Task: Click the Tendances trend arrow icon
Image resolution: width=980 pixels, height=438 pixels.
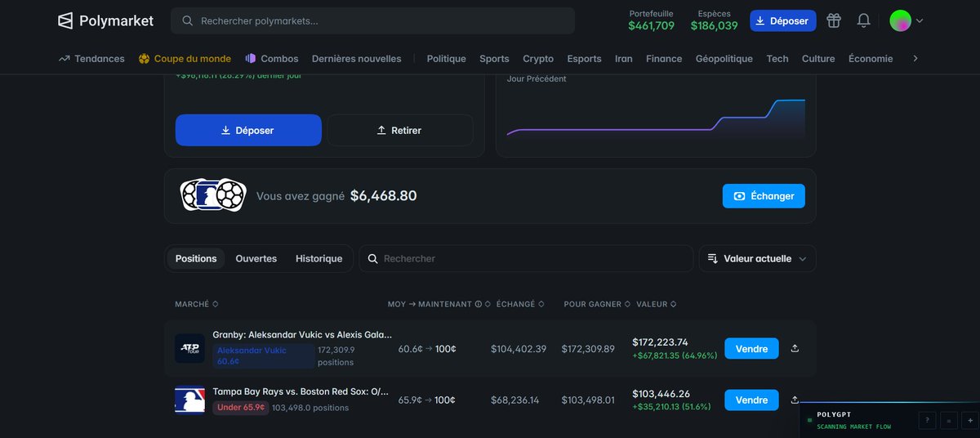Action: click(x=65, y=59)
